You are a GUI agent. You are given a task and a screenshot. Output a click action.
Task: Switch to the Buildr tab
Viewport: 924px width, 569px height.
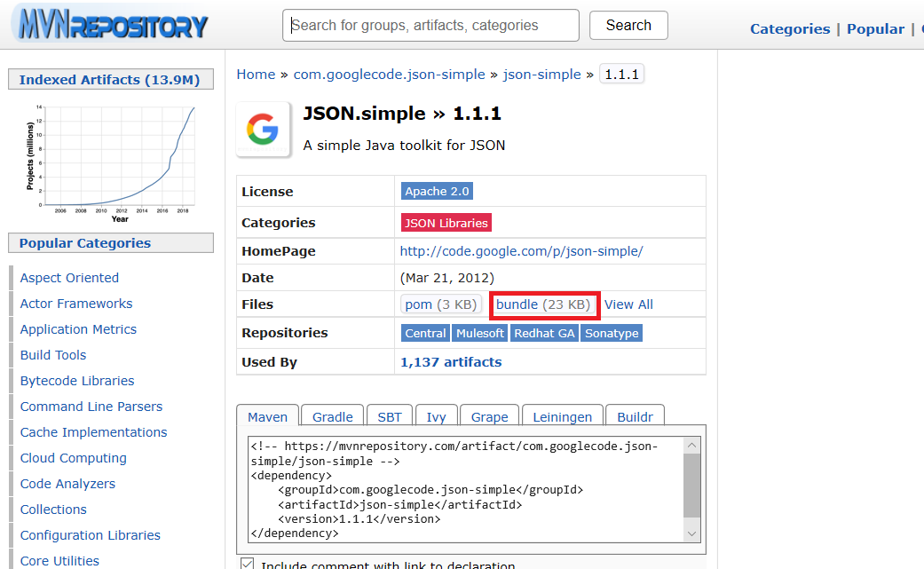pyautogui.click(x=635, y=415)
